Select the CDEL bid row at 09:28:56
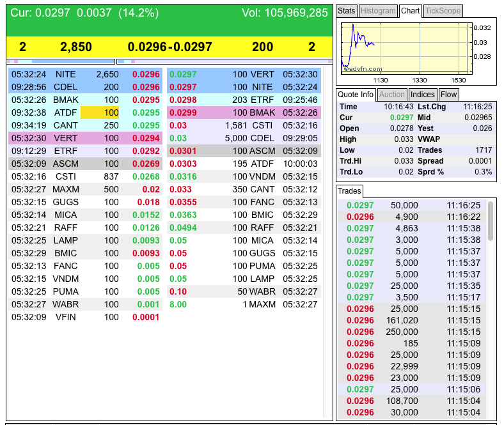 85,87
